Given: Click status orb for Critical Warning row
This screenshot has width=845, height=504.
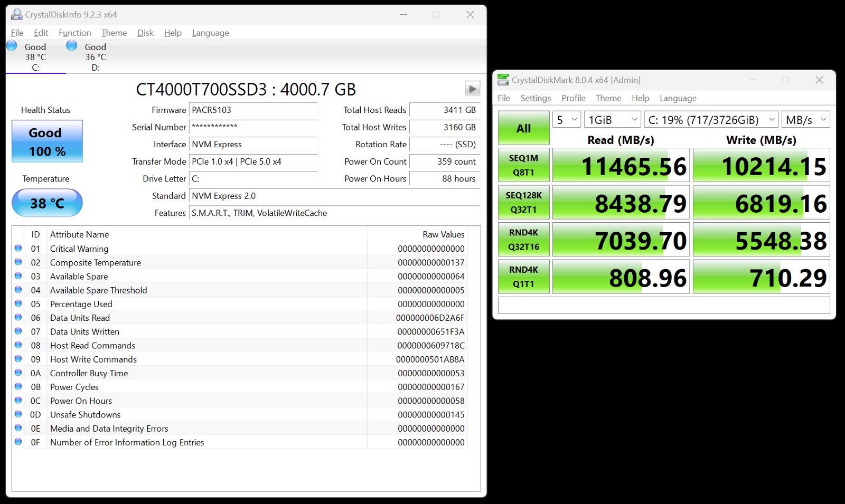Looking at the screenshot, I should 18,248.
